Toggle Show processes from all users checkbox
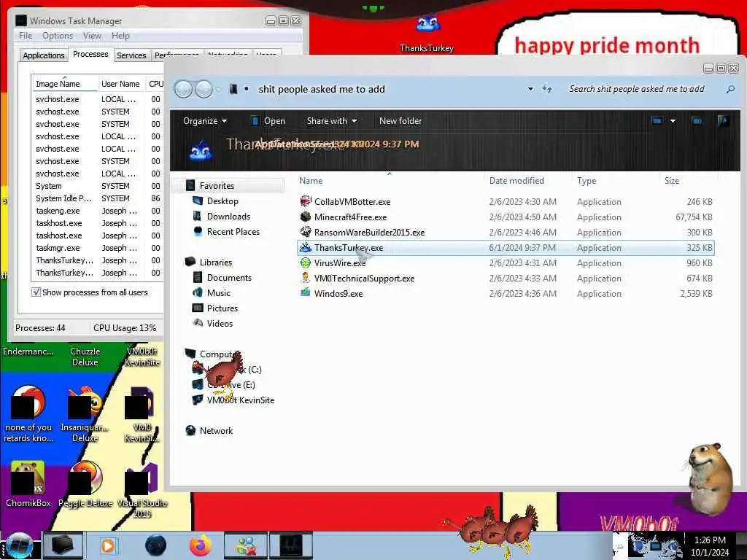 point(36,292)
